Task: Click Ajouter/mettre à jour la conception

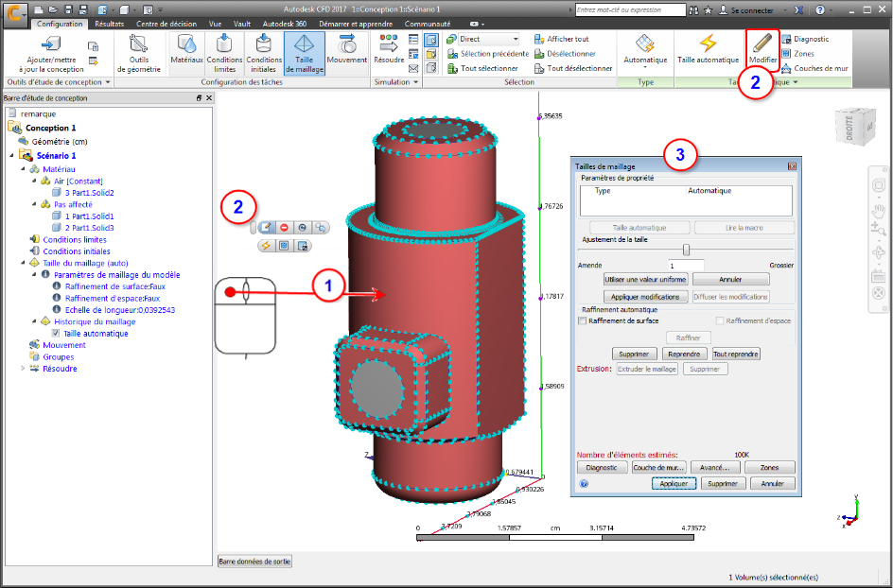Action: (51, 53)
